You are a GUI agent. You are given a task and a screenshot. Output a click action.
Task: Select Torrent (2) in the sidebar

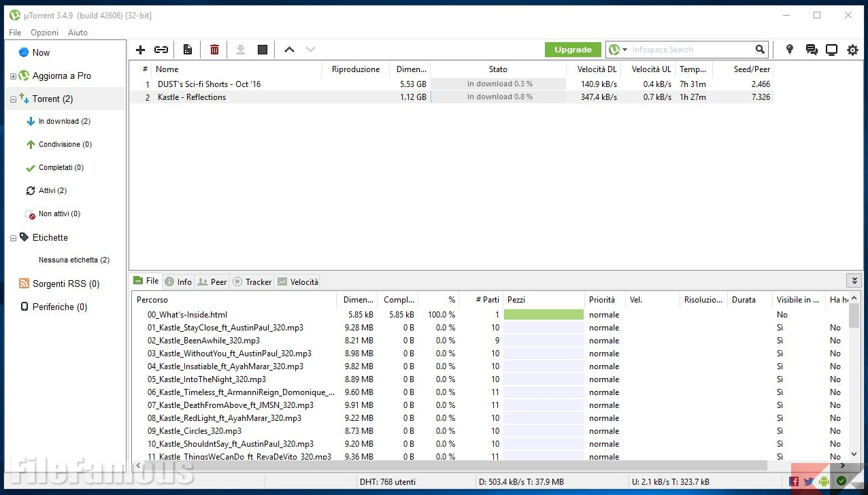pyautogui.click(x=52, y=99)
